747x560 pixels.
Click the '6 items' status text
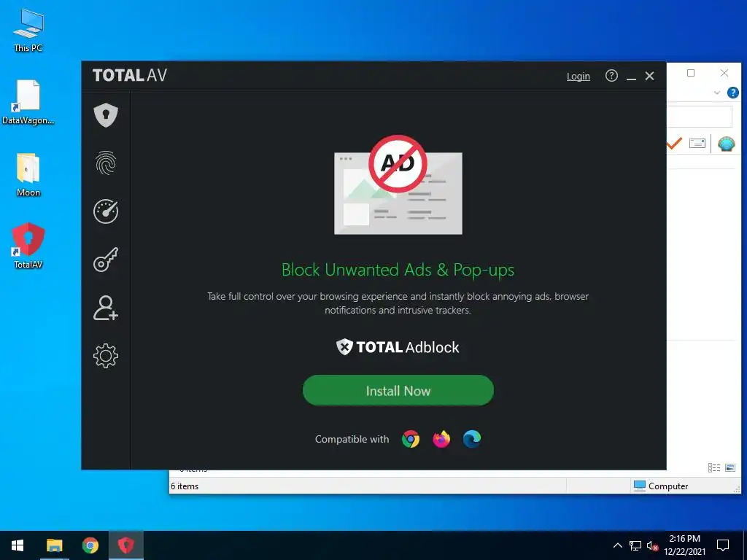pyautogui.click(x=185, y=486)
